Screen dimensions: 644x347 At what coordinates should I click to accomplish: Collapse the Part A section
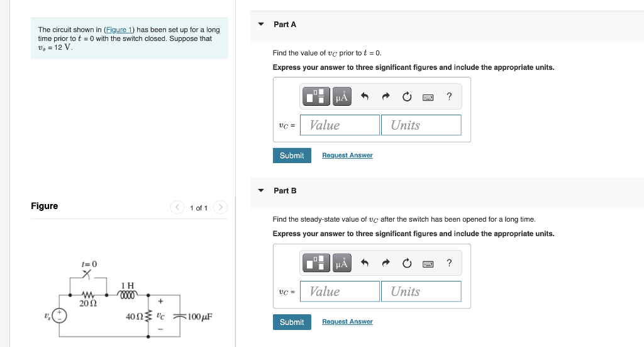261,25
